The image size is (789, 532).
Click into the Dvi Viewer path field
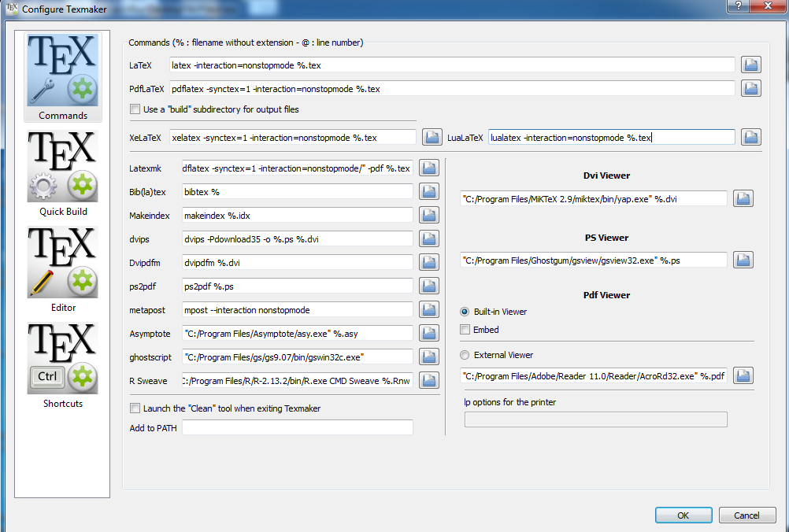[594, 198]
